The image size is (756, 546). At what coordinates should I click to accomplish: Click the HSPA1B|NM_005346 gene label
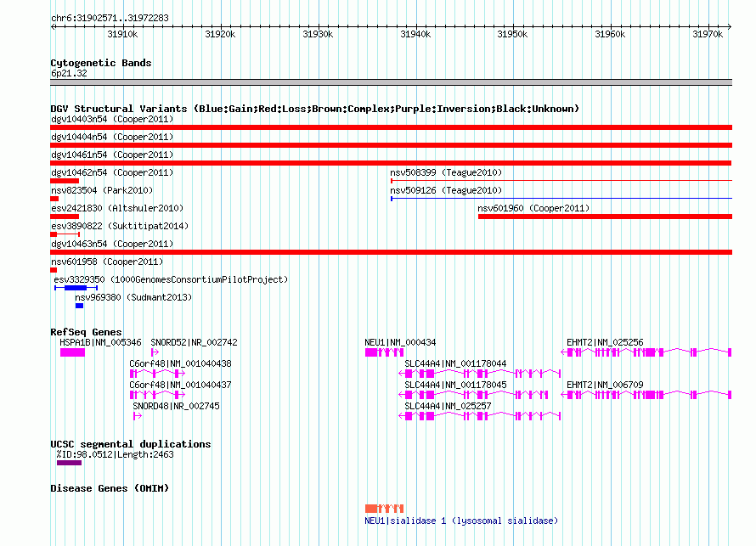(100, 342)
